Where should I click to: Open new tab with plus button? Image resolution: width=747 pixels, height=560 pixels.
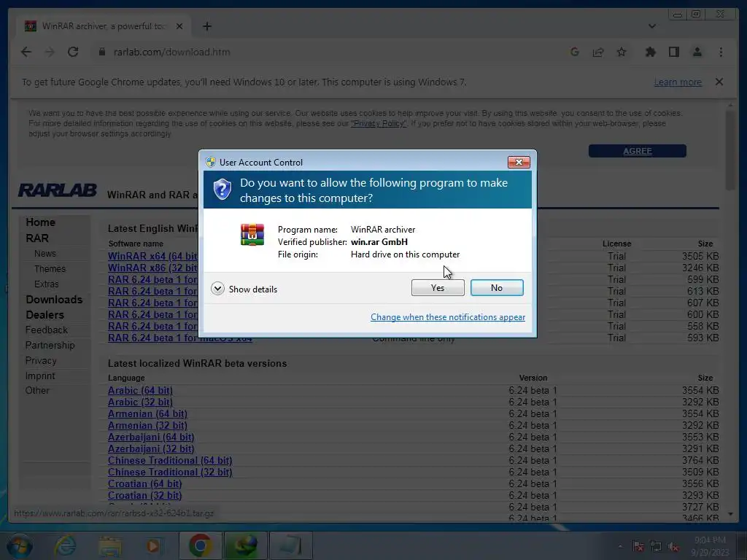(206, 26)
